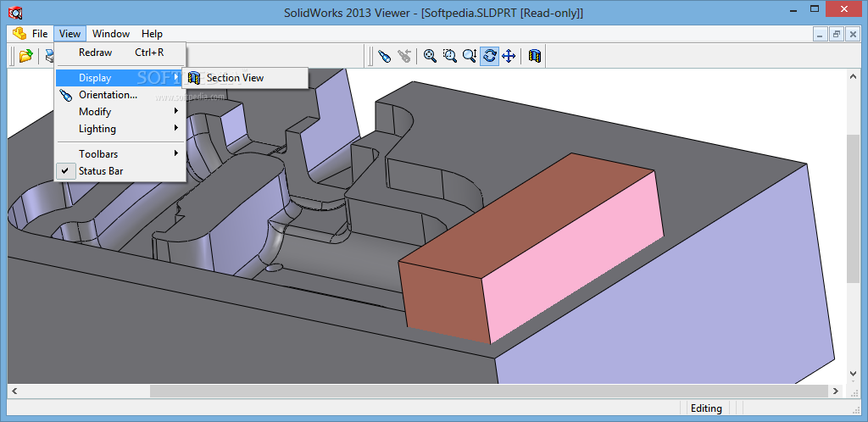
Task: Expand the Toolbars submenu
Action: (x=120, y=154)
